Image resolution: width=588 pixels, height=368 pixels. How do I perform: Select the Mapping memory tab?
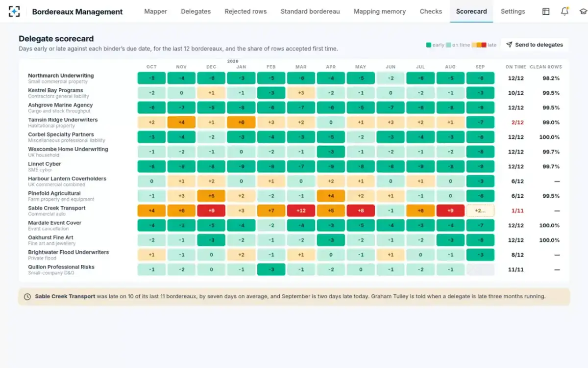[380, 11]
